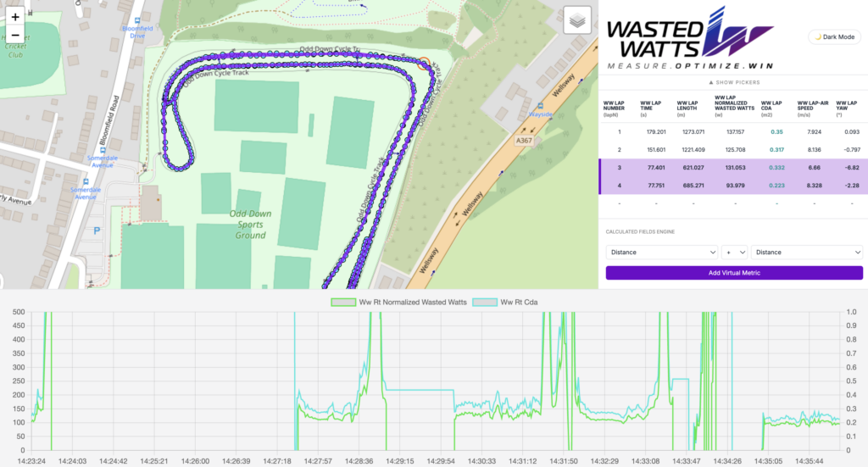The width and height of the screenshot is (868, 467).
Task: Click WW Lap CDA column header
Action: tap(771, 106)
